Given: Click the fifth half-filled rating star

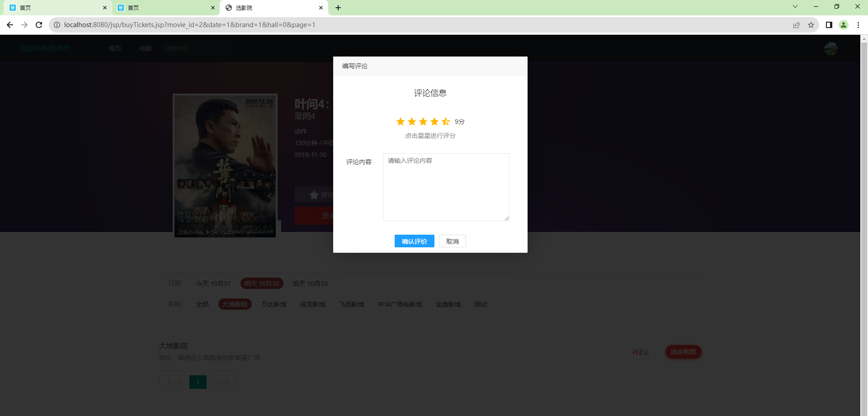Looking at the screenshot, I should click(446, 122).
